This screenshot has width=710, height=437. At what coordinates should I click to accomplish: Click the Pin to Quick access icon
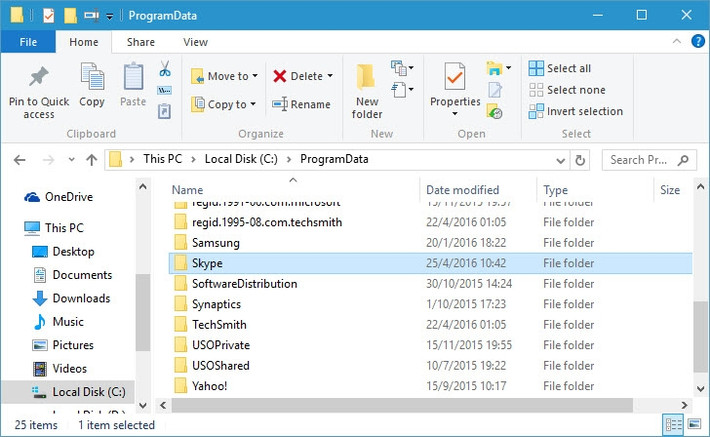39,76
